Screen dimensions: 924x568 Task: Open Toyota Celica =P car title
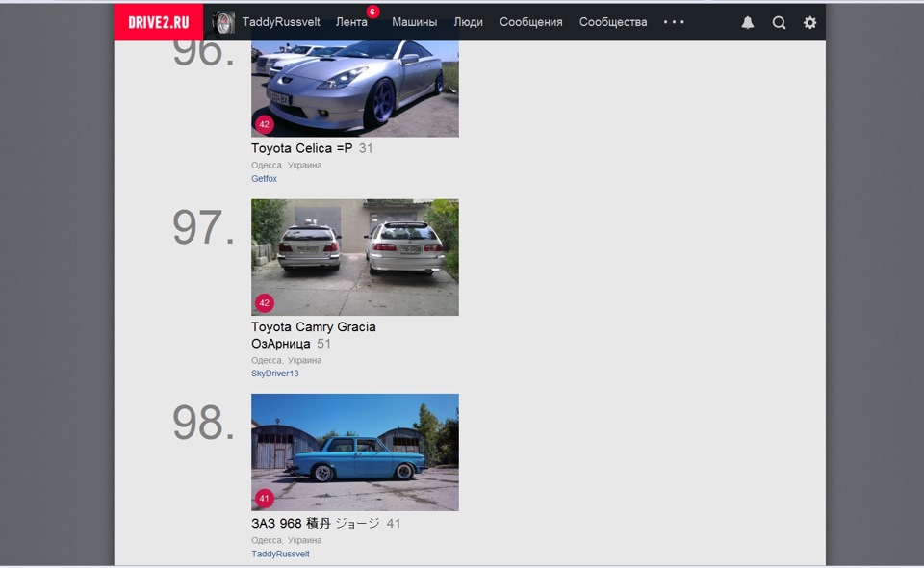click(x=301, y=148)
